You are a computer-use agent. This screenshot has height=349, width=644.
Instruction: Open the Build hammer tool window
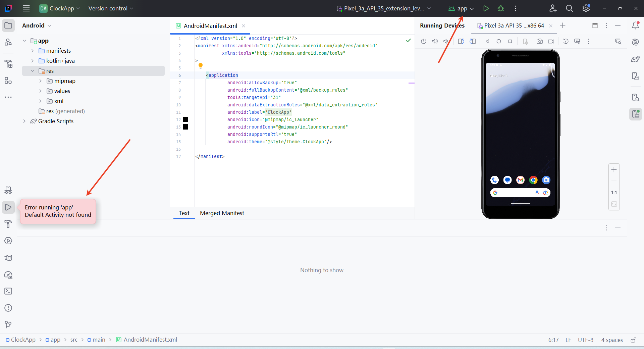tap(8, 224)
